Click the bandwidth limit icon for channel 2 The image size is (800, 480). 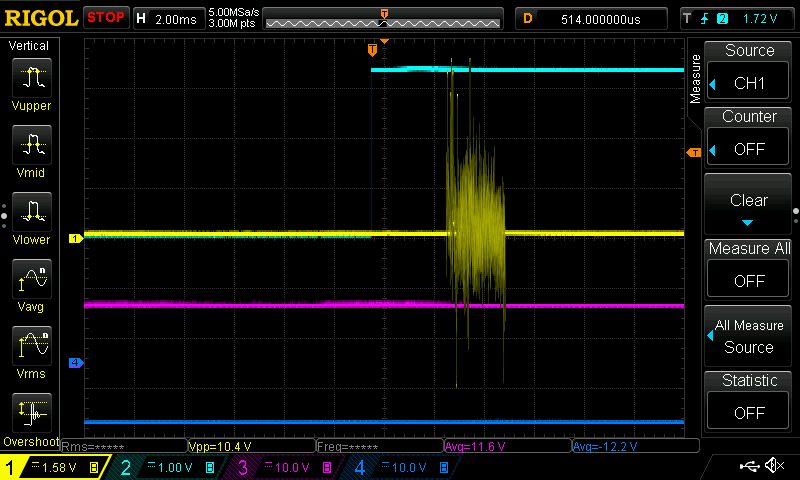tap(210, 467)
